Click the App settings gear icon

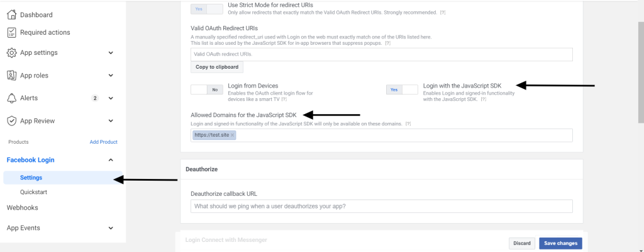(x=11, y=53)
